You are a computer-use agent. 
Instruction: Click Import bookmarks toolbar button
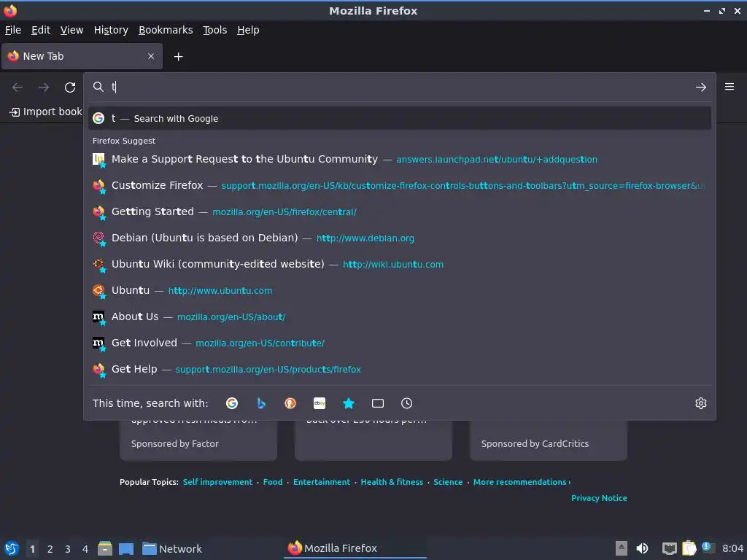tap(46, 112)
